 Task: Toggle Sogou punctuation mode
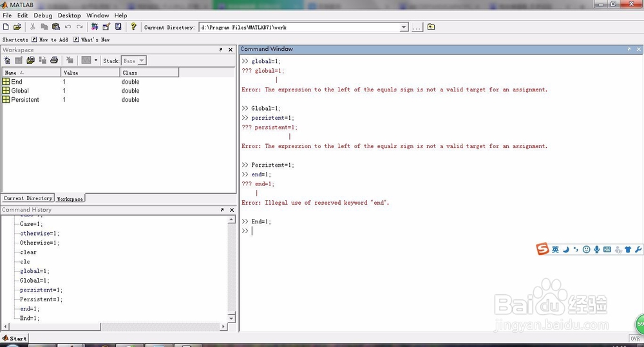coord(576,249)
